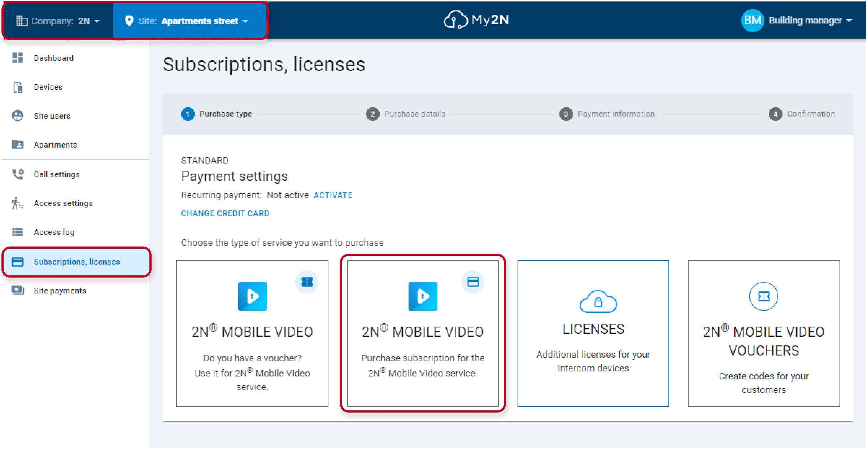This screenshot has height=449, width=868.
Task: Click the Access log list icon
Action: [18, 232]
